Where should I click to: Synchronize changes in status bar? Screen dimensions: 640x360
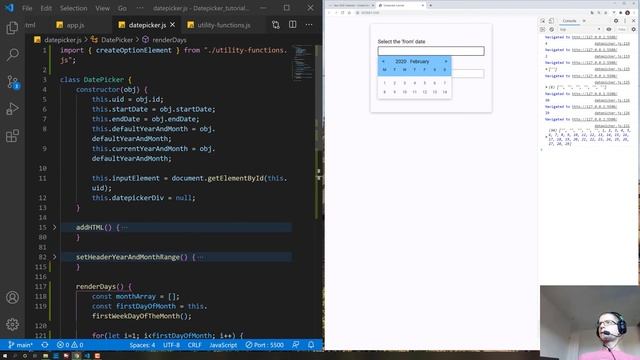tap(45, 345)
